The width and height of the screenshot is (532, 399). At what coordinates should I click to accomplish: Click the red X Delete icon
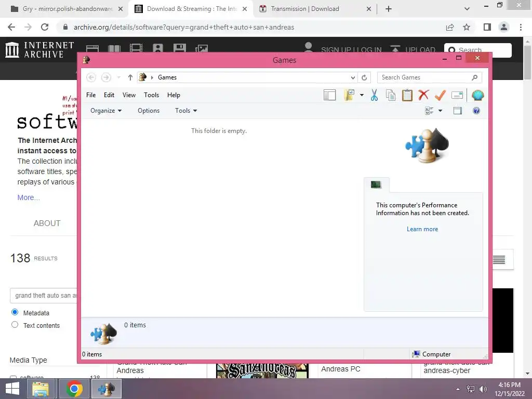tap(423, 95)
